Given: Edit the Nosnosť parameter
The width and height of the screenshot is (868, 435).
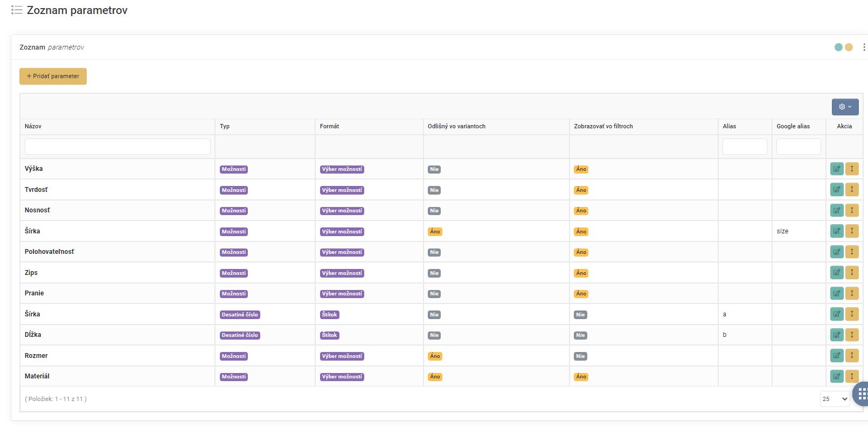Looking at the screenshot, I should (x=836, y=210).
